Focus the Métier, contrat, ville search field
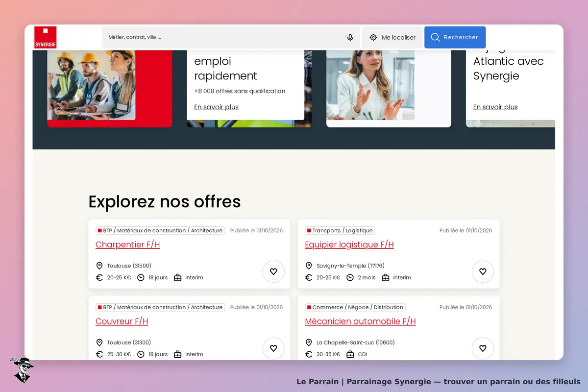The width and height of the screenshot is (588, 392). [x=231, y=37]
